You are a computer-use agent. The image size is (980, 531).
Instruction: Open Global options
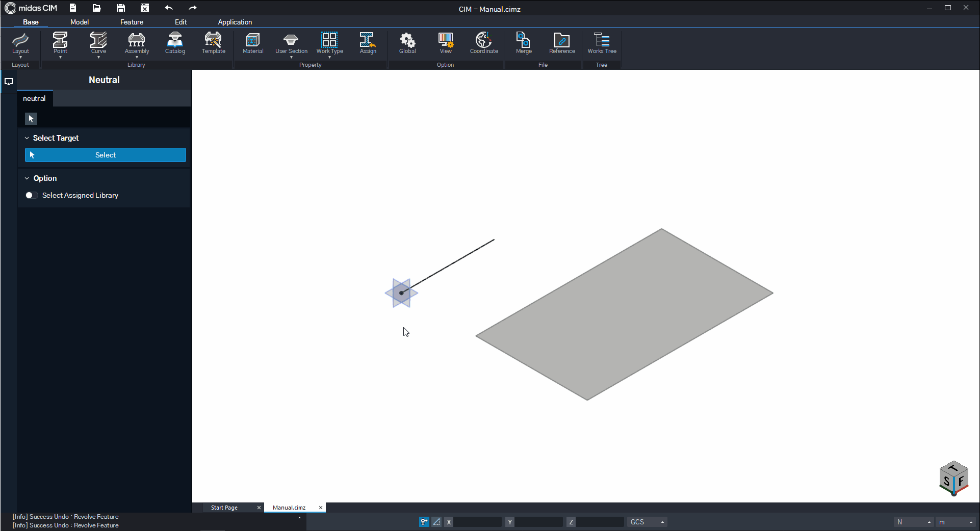(x=407, y=43)
